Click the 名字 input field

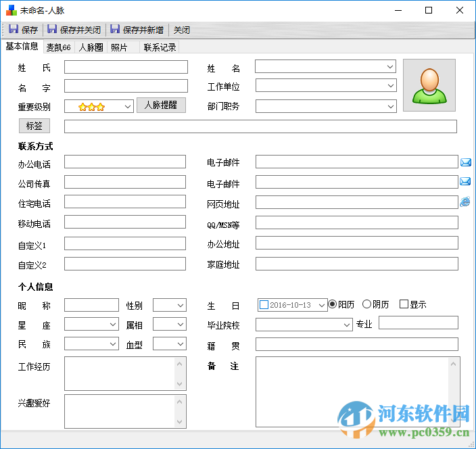(126, 87)
